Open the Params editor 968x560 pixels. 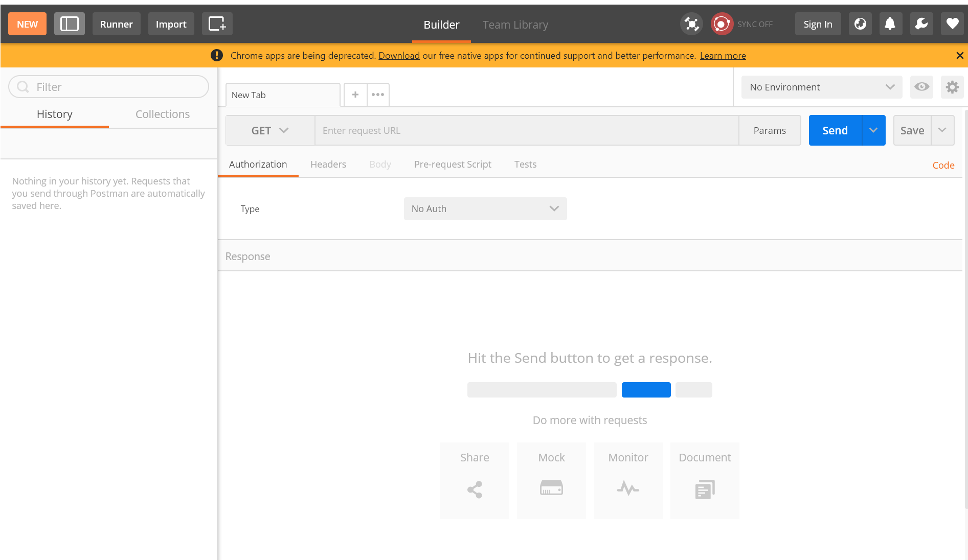coord(770,130)
